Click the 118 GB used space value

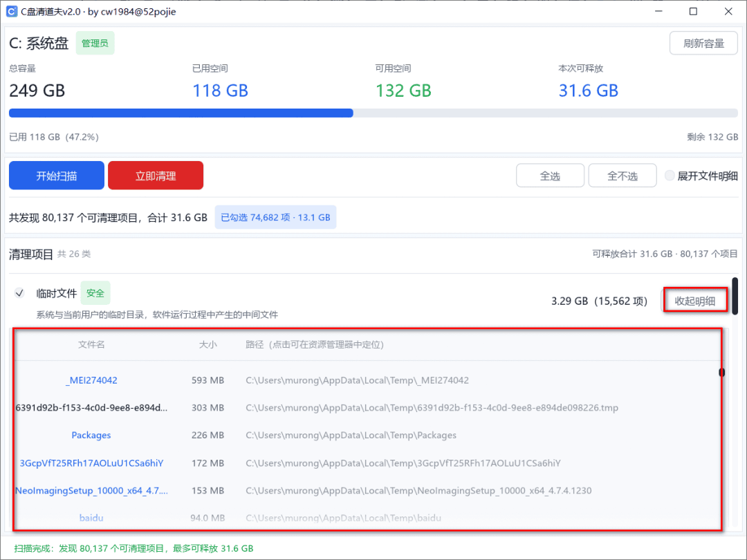[220, 91]
